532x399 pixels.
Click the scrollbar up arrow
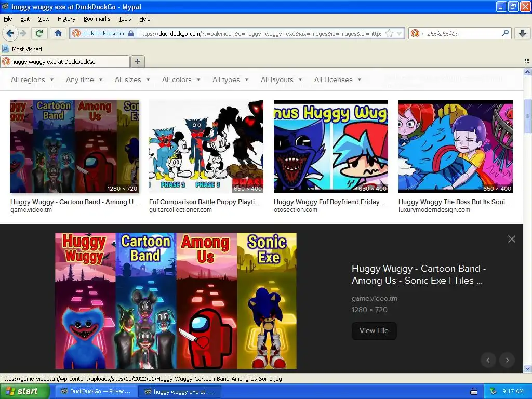(x=527, y=72)
